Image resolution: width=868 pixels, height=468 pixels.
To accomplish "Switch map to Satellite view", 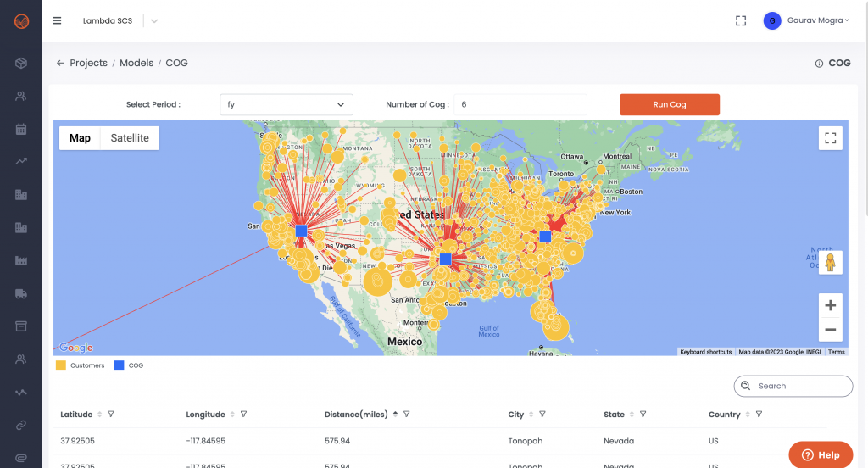I will [x=130, y=138].
